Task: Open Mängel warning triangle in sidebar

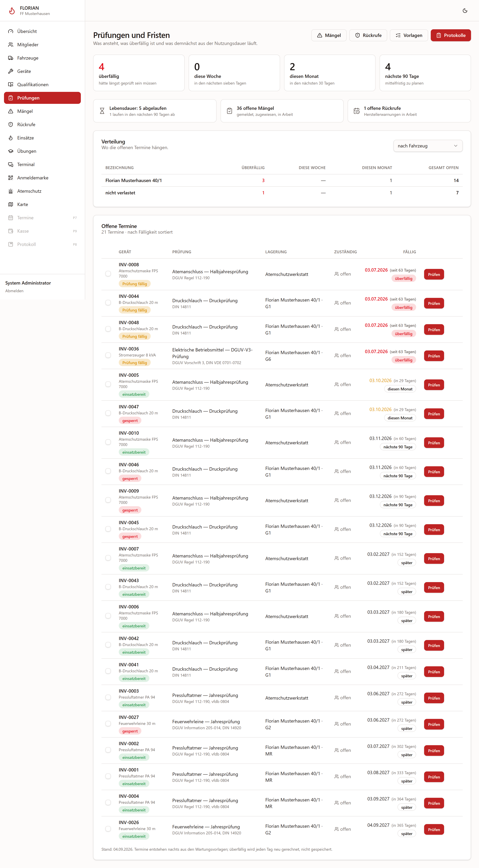Action: [11, 111]
